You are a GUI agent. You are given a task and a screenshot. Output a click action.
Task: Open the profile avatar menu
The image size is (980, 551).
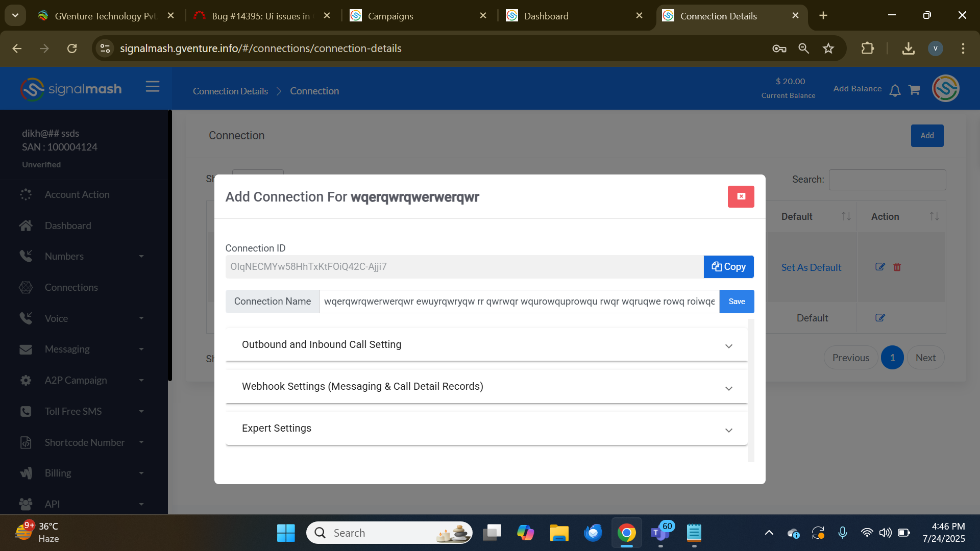tap(945, 89)
